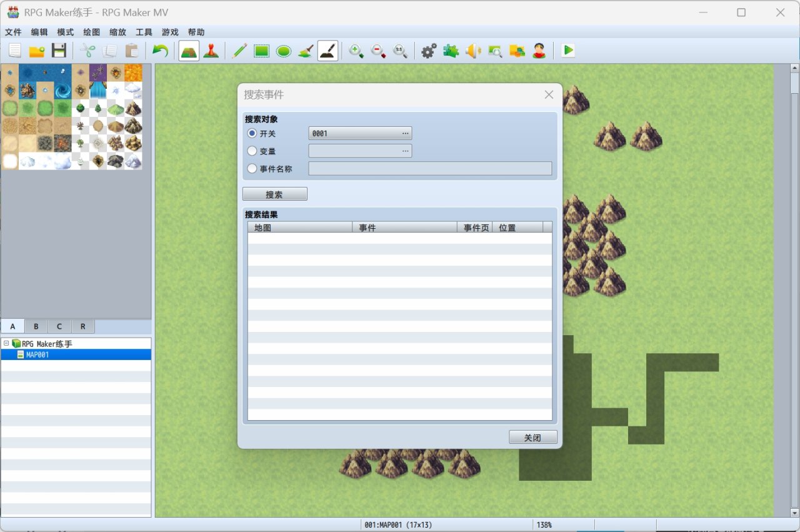Open the Event Searcher toolbar icon
Screen dimensions: 800x532
click(x=495, y=51)
